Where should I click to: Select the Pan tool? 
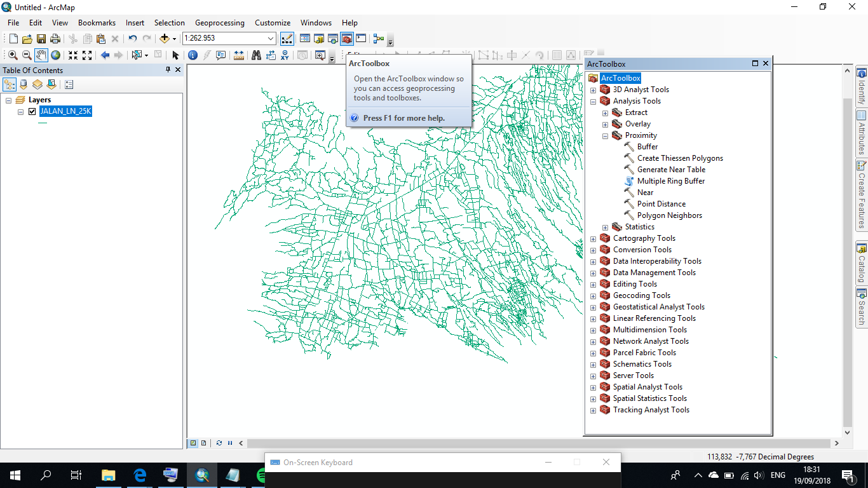coord(41,55)
